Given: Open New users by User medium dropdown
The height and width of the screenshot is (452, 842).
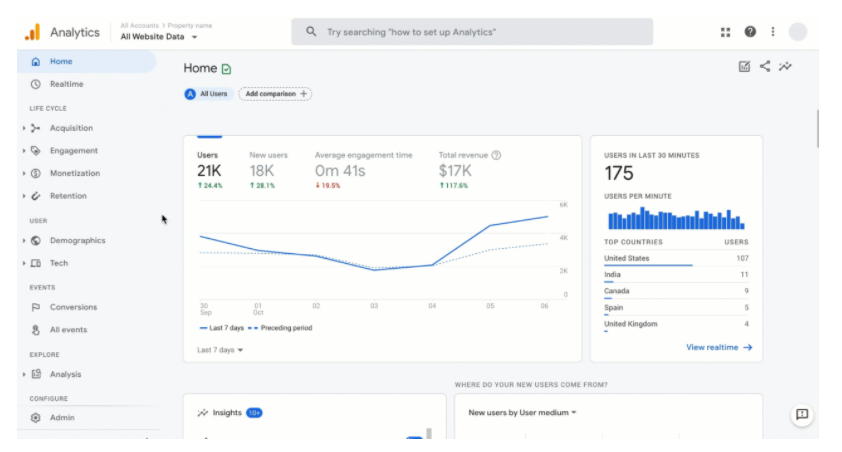Looking at the screenshot, I should pos(522,412).
